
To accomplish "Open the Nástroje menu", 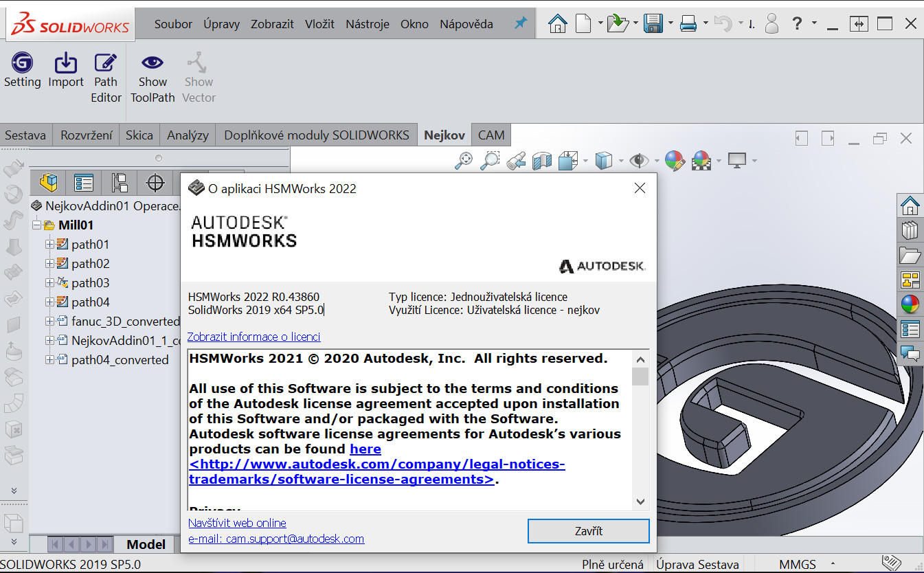I will 368,24.
